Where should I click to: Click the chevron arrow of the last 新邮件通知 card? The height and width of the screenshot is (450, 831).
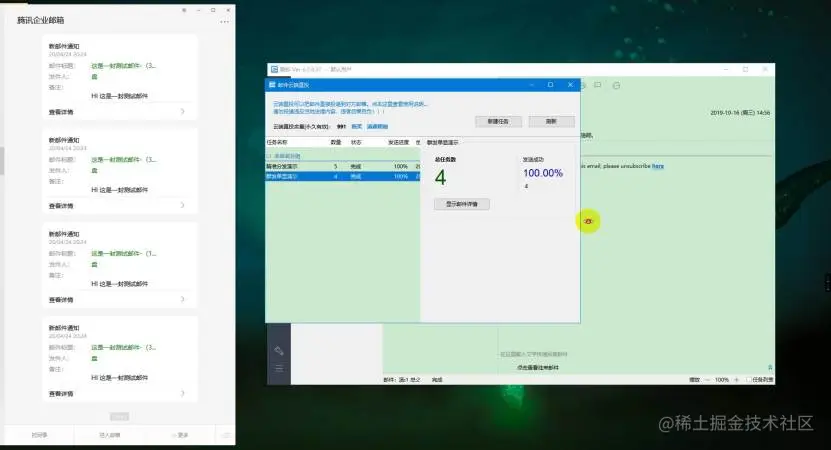182,393
